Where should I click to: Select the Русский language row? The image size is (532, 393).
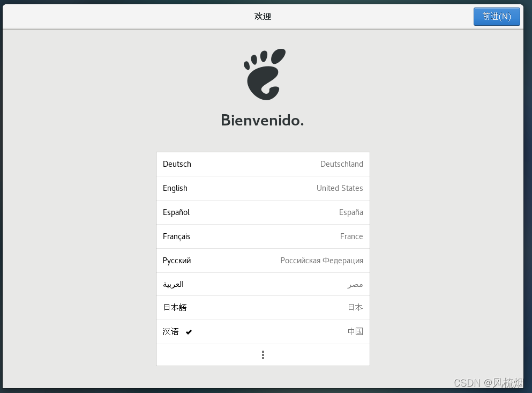[x=263, y=261]
